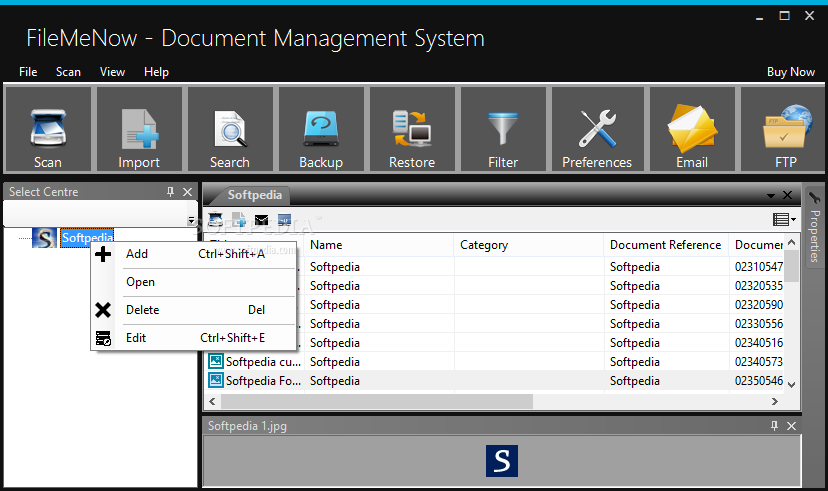Image resolution: width=828 pixels, height=491 pixels.
Task: Close the Softpedia document tab
Action: pyautogui.click(x=787, y=195)
